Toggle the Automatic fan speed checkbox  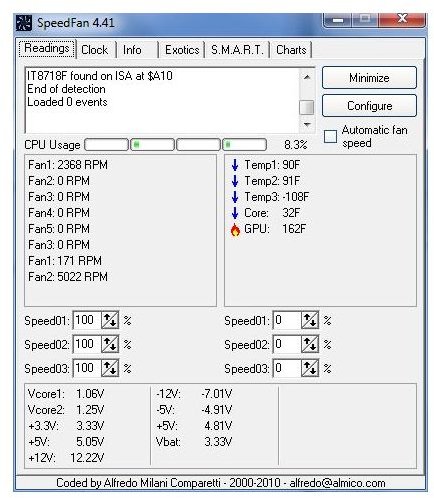330,136
